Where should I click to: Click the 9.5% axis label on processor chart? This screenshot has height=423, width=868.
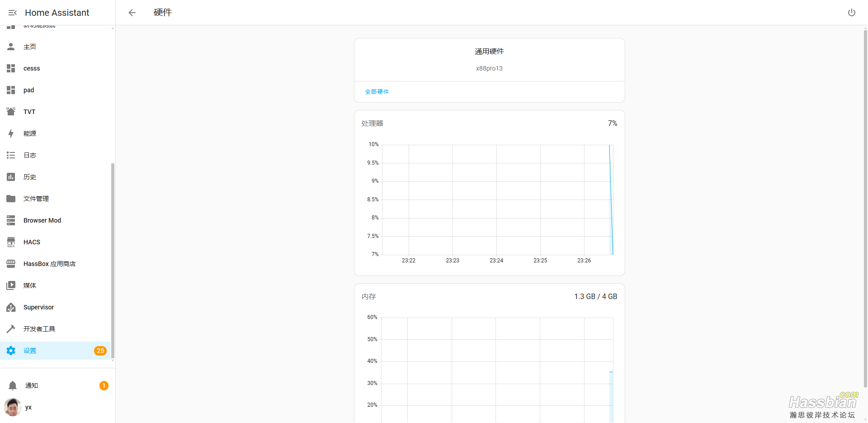pyautogui.click(x=373, y=163)
